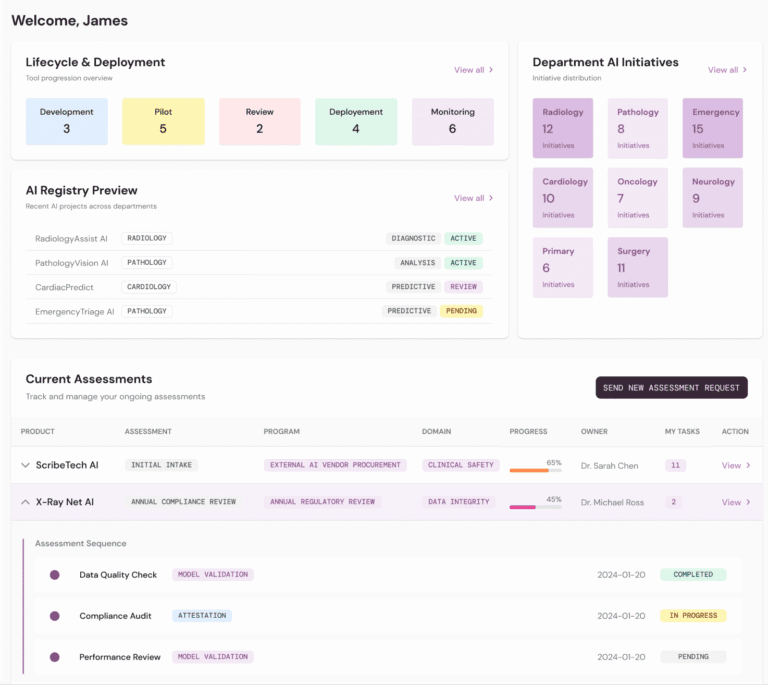The width and height of the screenshot is (768, 685).
Task: Click the Performance Review status dot
Action: click(x=55, y=657)
